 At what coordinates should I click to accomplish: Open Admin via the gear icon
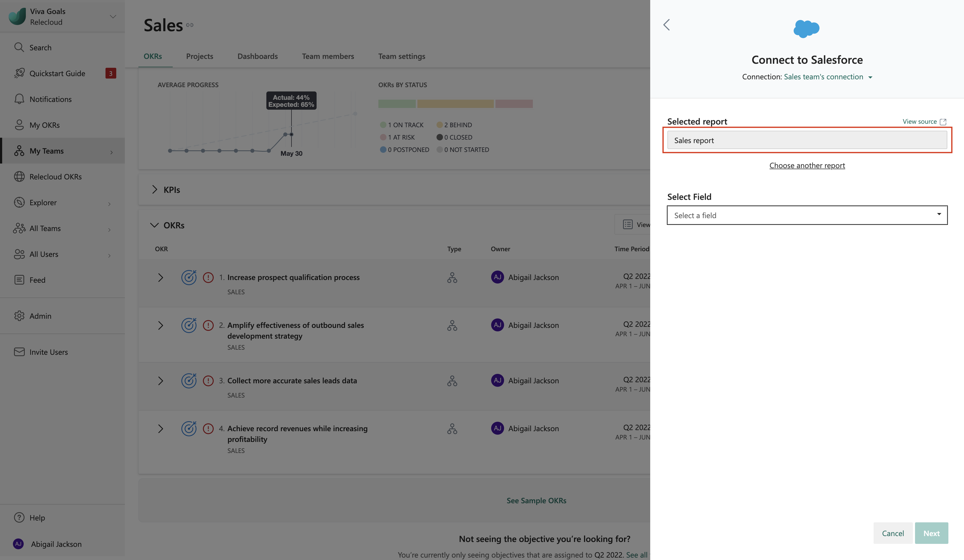point(19,316)
